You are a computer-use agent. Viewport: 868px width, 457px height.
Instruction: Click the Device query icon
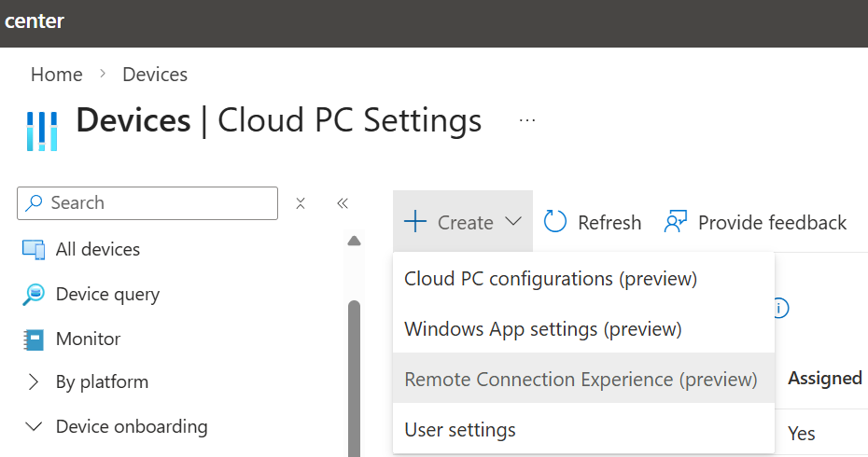[x=34, y=295]
